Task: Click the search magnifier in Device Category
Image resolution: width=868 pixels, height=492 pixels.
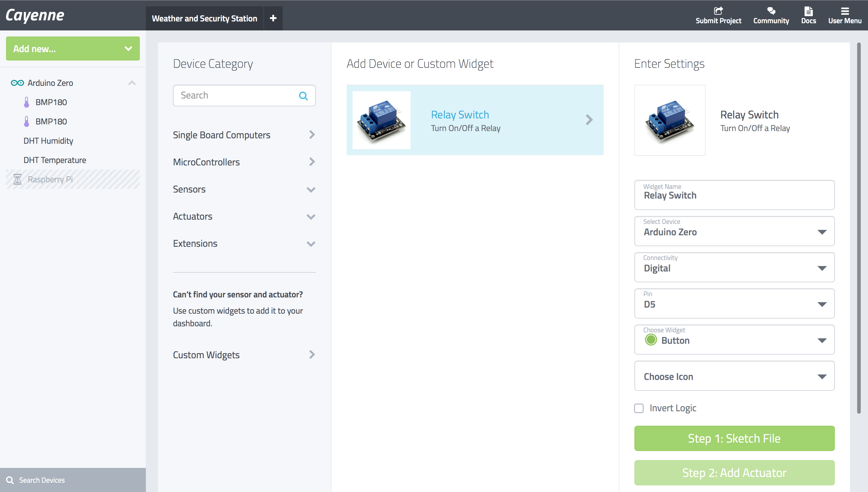Action: tap(303, 96)
